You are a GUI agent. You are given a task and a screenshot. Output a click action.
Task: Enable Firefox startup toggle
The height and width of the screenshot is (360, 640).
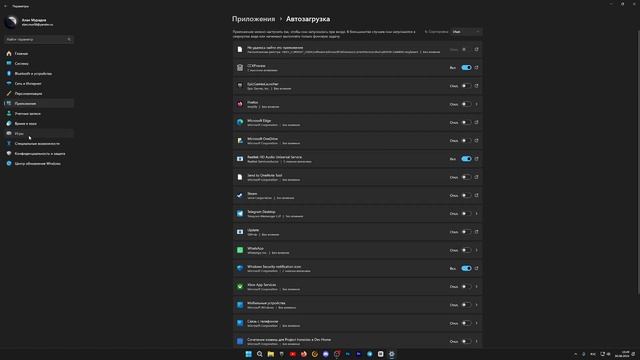tap(467, 104)
